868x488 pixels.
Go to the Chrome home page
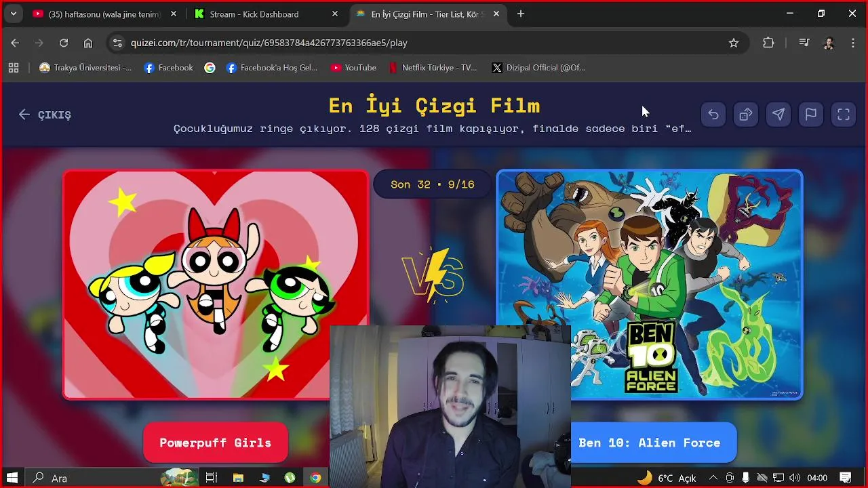(88, 43)
